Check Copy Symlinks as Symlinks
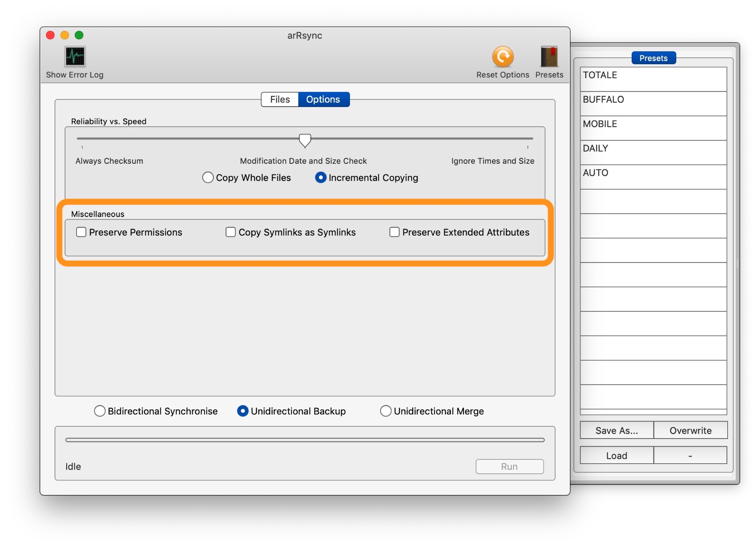Screen dimensions: 756x548 click(x=231, y=232)
